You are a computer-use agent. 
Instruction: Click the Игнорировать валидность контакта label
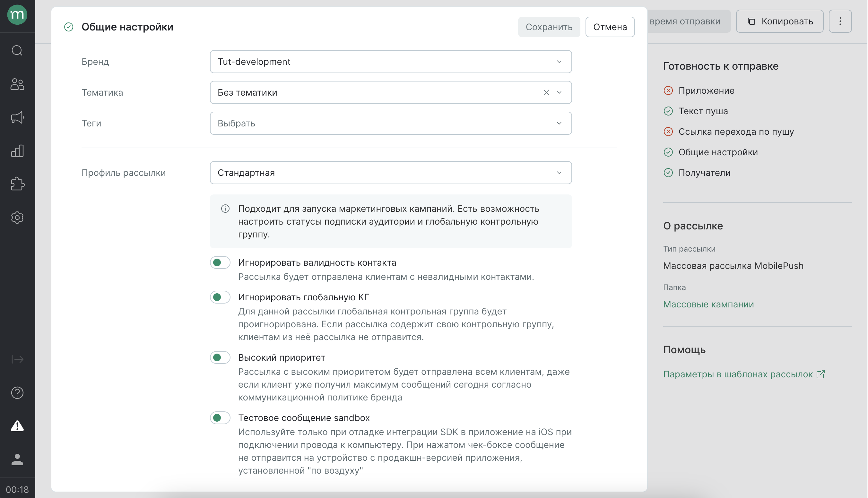point(317,263)
